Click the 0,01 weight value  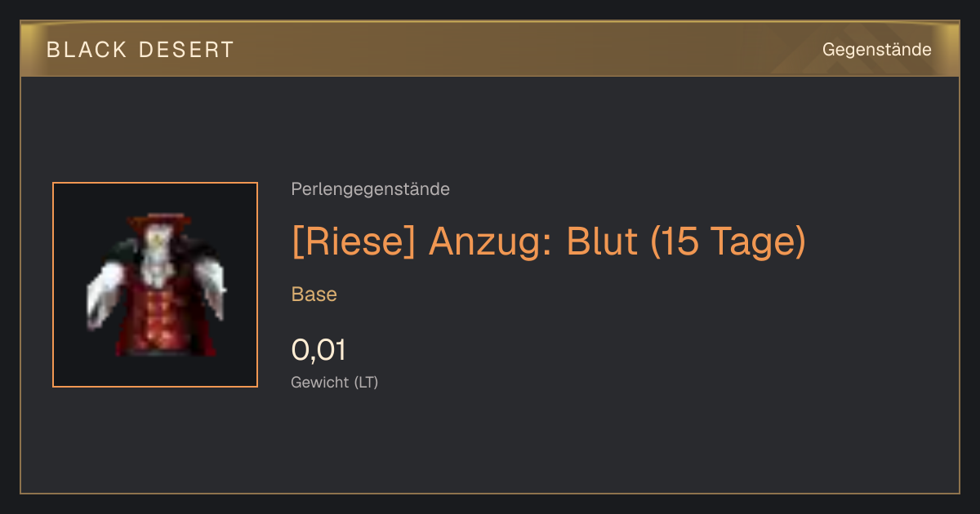318,350
